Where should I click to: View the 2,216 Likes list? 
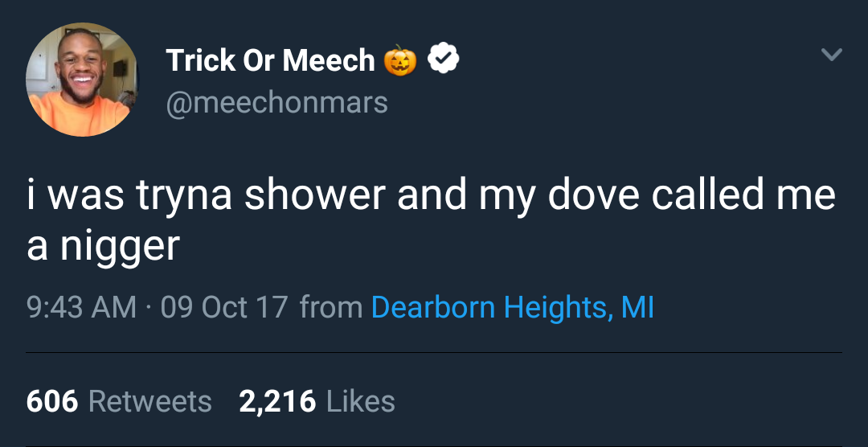[317, 400]
